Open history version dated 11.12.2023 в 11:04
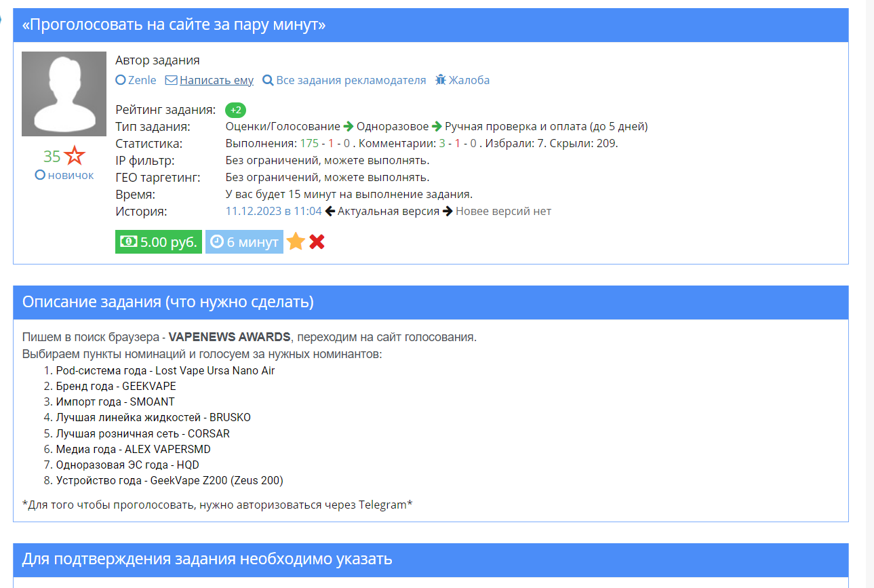The width and height of the screenshot is (874, 588). [x=274, y=211]
